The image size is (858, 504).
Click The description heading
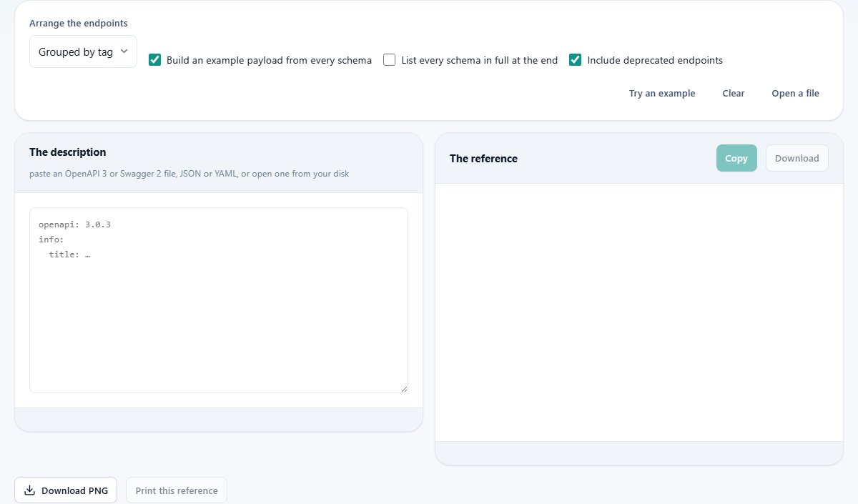pos(68,152)
